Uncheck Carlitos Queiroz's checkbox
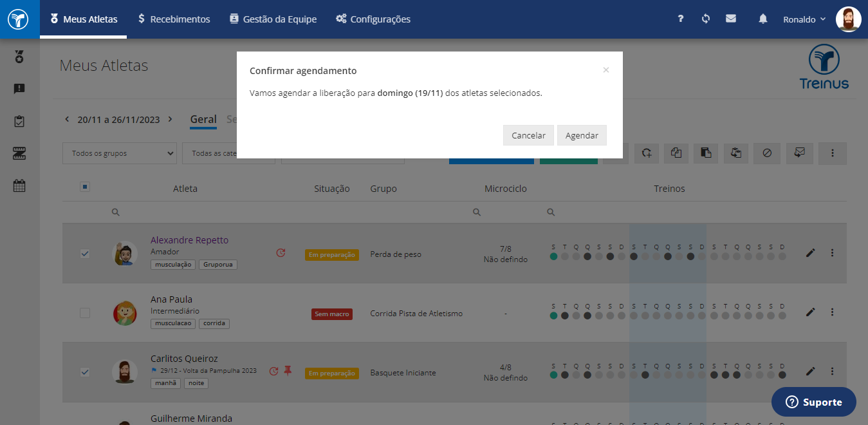This screenshot has width=868, height=425. click(x=85, y=372)
